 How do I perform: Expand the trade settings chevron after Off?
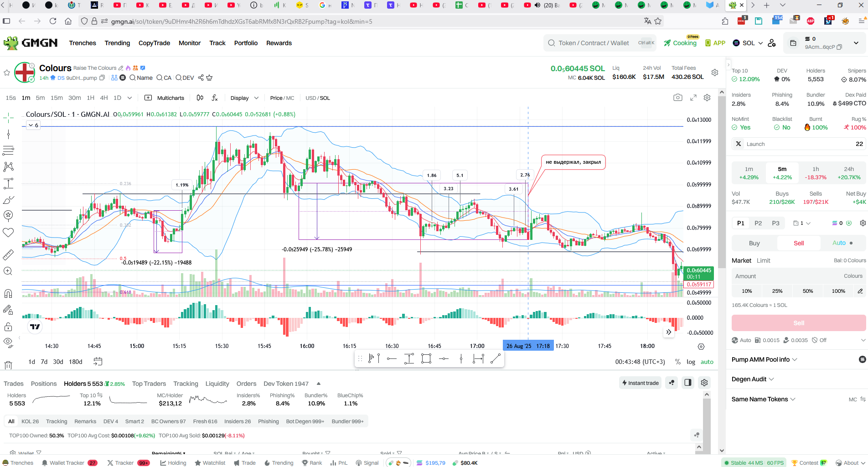click(x=863, y=340)
